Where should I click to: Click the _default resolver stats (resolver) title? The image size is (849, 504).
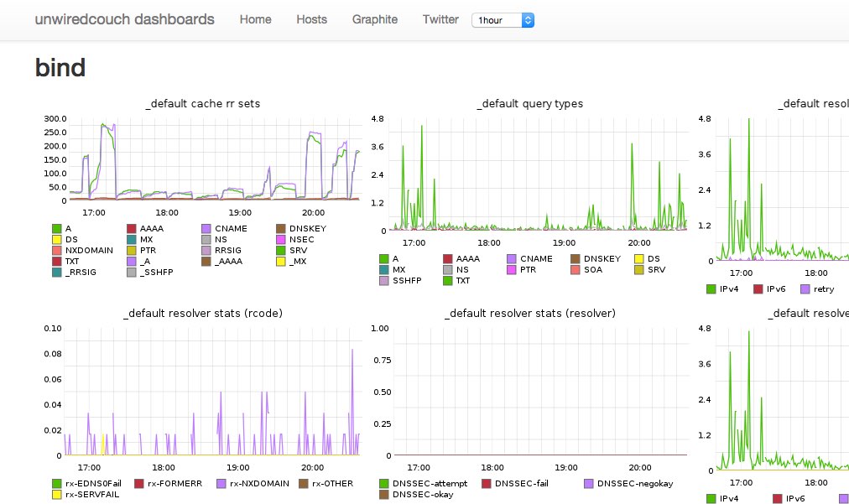(x=529, y=313)
